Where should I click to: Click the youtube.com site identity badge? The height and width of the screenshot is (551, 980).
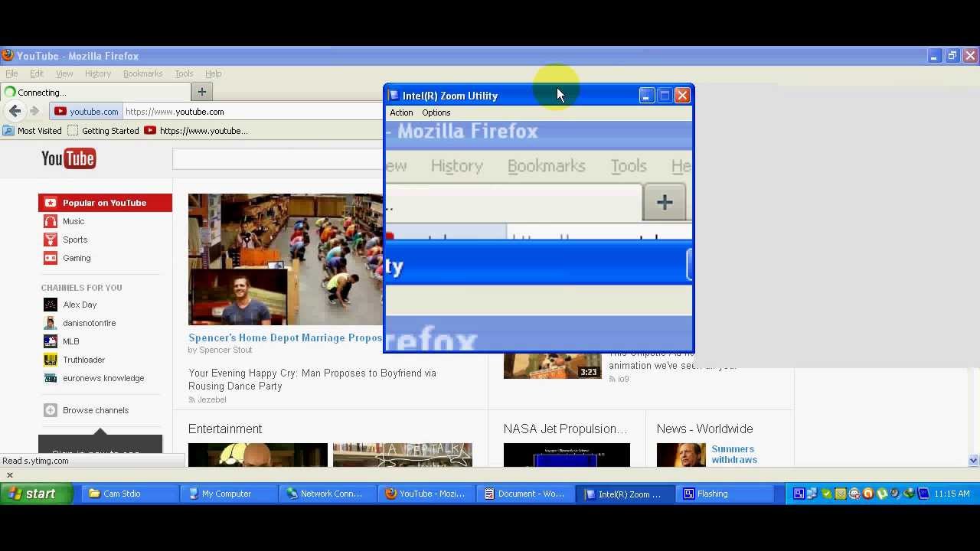coord(86,112)
